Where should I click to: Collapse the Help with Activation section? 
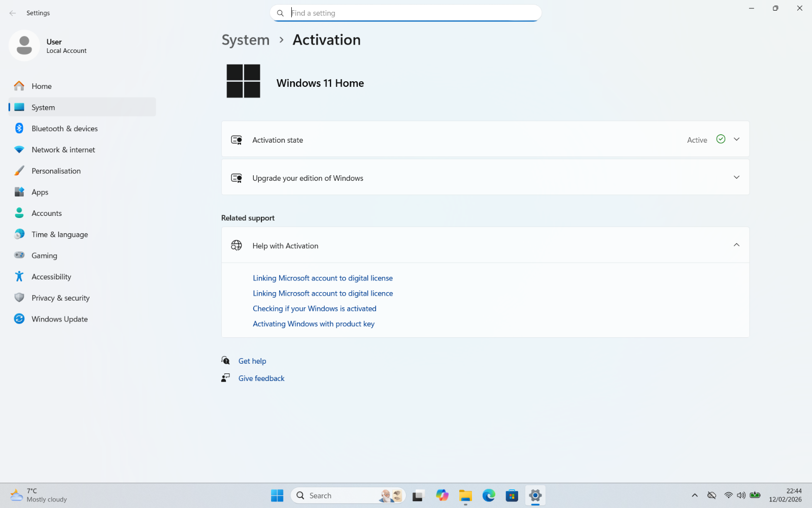click(x=736, y=245)
